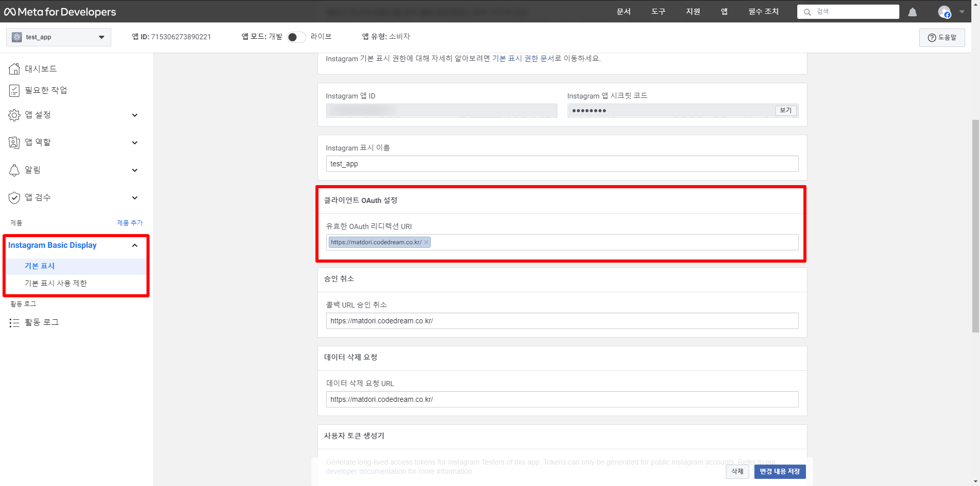The height and width of the screenshot is (486, 980).
Task: Click the app review shield icon
Action: point(14,198)
